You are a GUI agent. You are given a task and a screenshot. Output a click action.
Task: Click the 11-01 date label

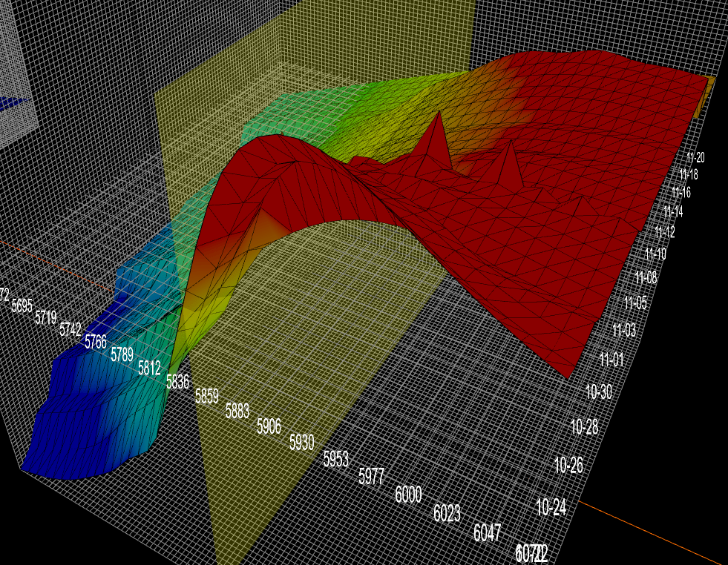tap(611, 360)
